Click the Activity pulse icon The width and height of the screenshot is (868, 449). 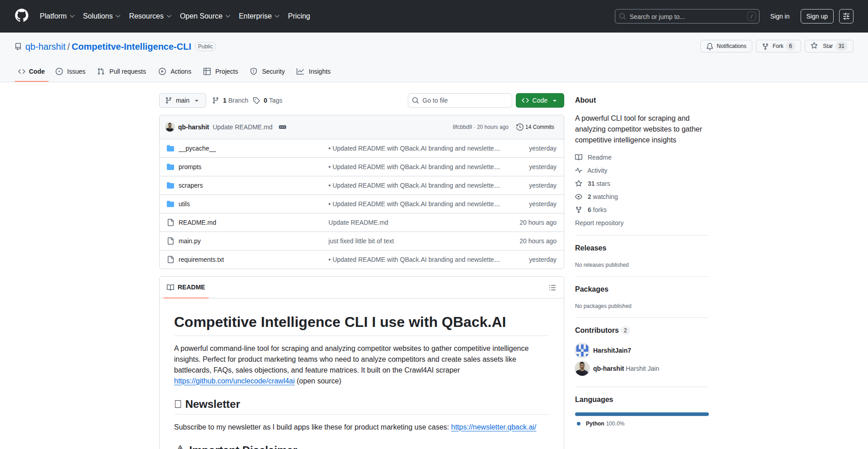pos(579,170)
